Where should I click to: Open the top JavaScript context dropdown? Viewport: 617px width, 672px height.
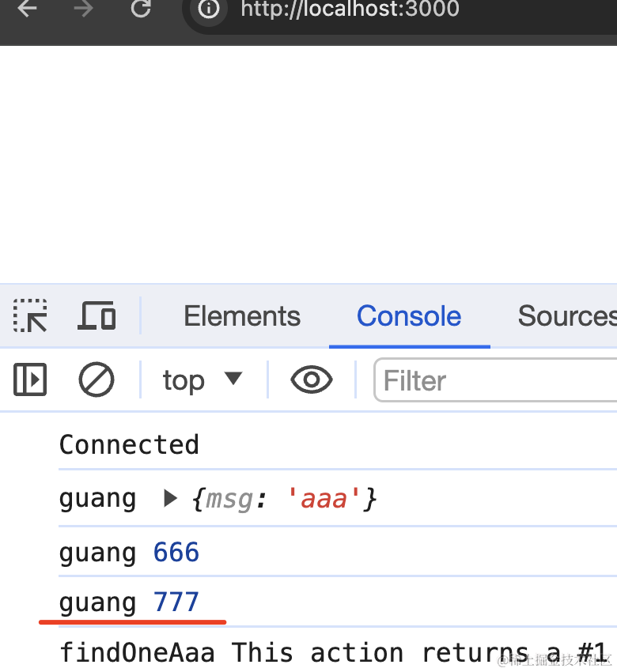(x=203, y=380)
